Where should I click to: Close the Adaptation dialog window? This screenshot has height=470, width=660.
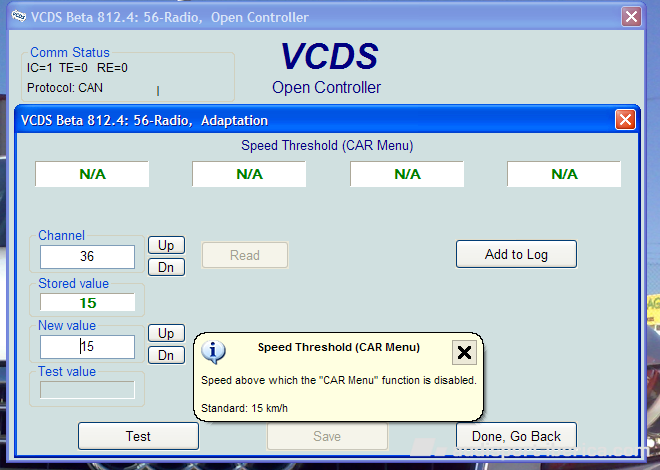pos(625,120)
